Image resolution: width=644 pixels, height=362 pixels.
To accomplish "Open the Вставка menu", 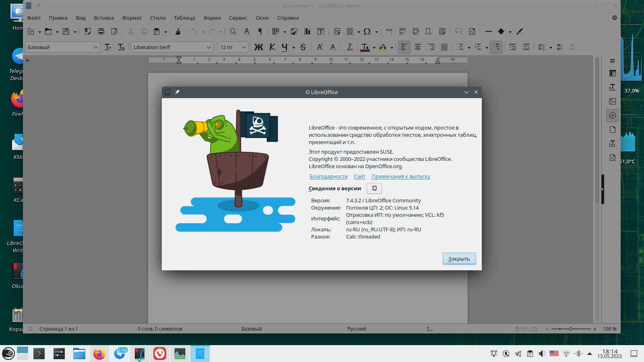I will point(104,18).
